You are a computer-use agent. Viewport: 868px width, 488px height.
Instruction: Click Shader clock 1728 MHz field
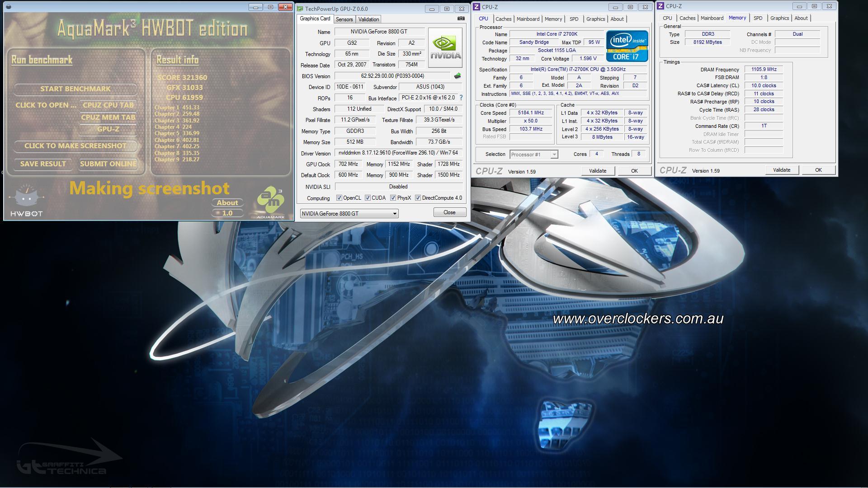pyautogui.click(x=448, y=164)
